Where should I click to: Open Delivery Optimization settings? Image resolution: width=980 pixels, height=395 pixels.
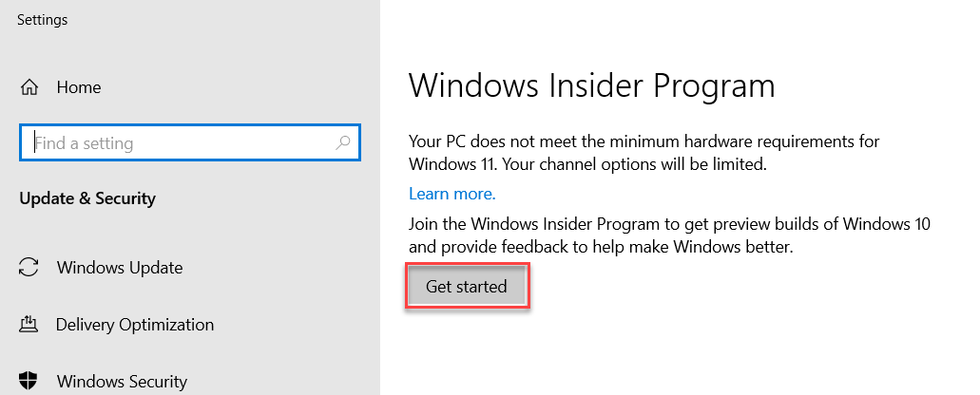point(134,325)
